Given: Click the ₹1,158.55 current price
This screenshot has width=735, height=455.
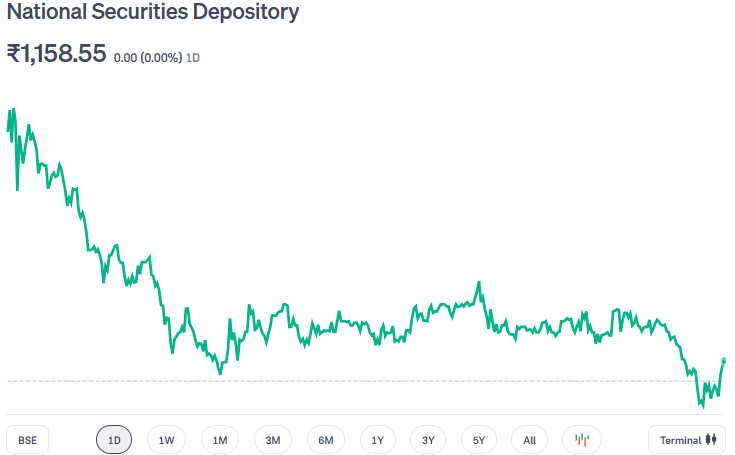Looking at the screenshot, I should [57, 54].
